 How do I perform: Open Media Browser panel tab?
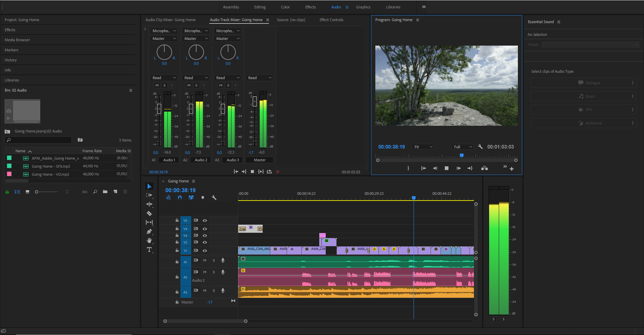[17, 40]
